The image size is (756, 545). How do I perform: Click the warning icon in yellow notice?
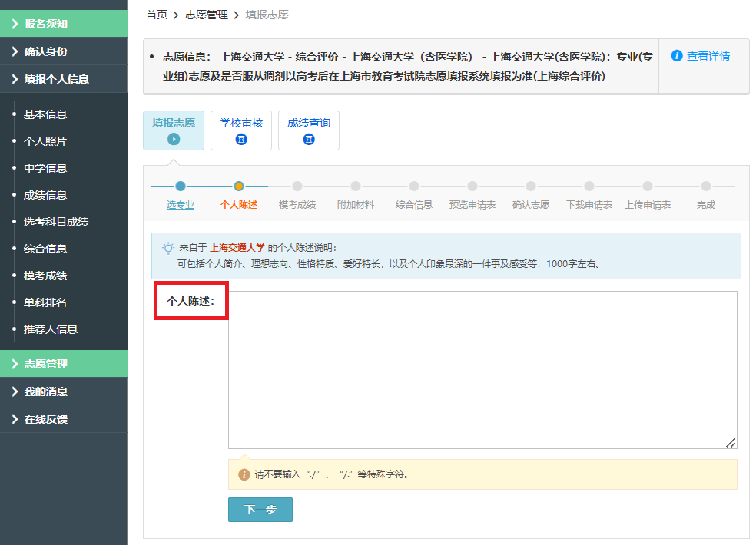(x=244, y=474)
